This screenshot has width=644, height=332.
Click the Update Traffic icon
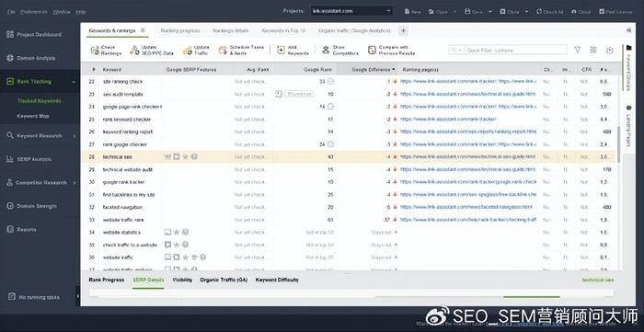click(188, 51)
